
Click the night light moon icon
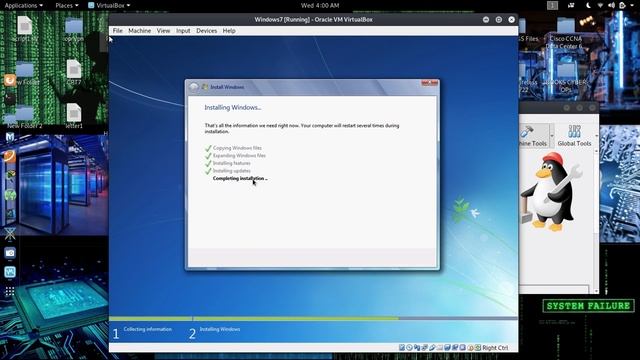coord(588,5)
